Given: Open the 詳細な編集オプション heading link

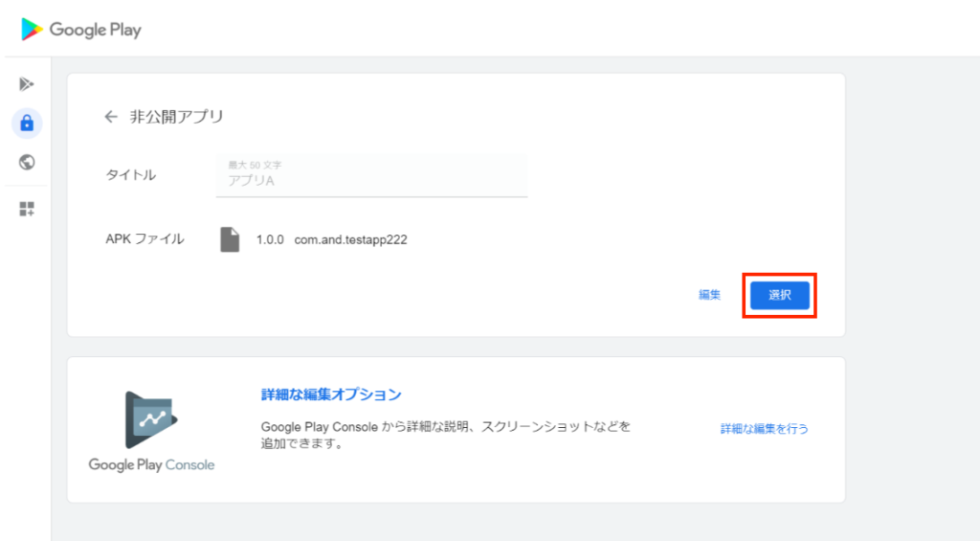Looking at the screenshot, I should pyautogui.click(x=331, y=394).
